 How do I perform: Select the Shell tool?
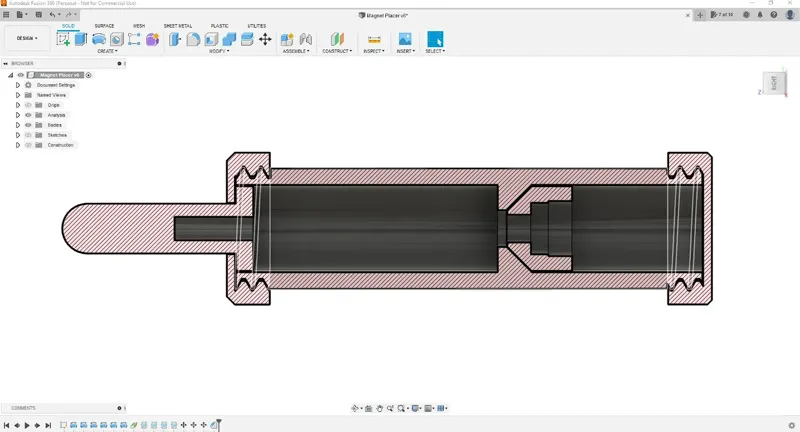point(211,39)
